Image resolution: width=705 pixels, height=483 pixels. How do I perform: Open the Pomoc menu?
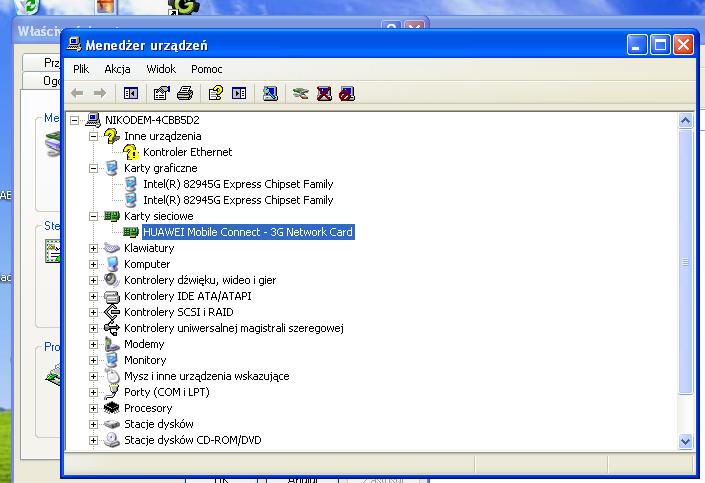coord(206,69)
